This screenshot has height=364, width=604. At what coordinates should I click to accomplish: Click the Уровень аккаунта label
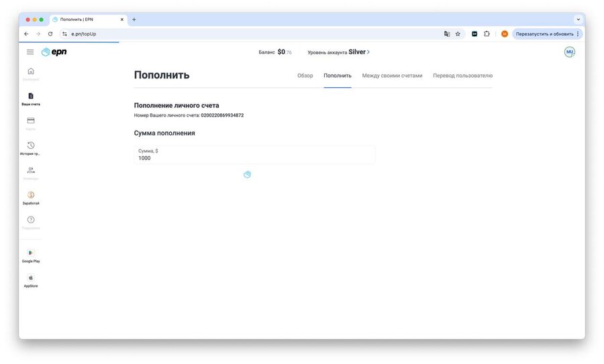(327, 52)
